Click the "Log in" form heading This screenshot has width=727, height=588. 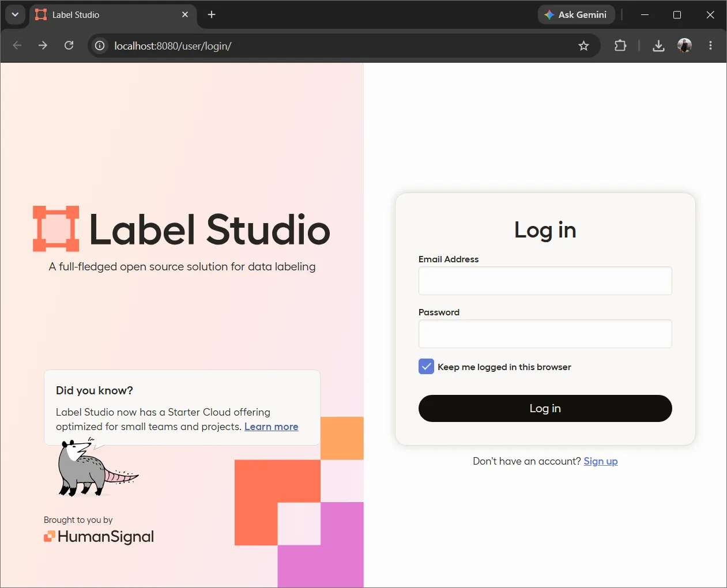pyautogui.click(x=545, y=230)
